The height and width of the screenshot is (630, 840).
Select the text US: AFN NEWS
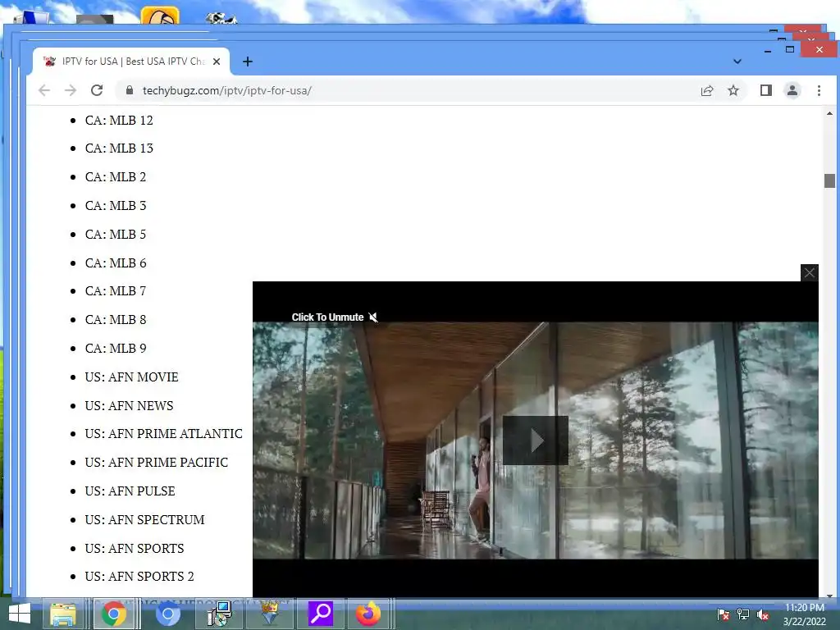(x=129, y=405)
